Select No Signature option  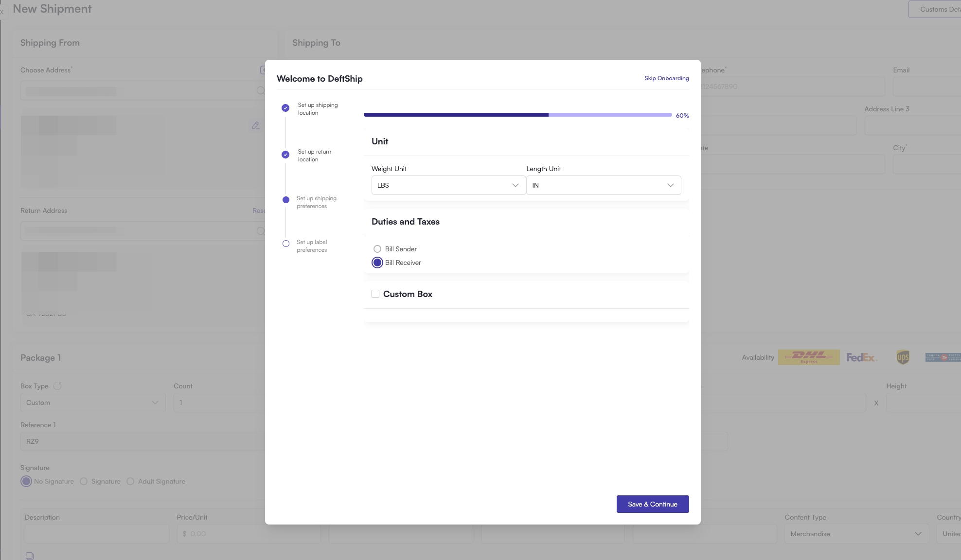[26, 481]
